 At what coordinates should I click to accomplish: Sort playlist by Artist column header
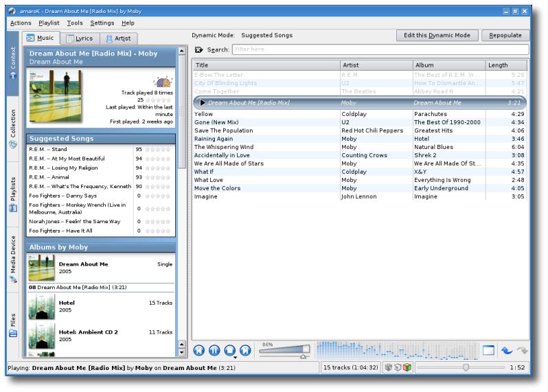tap(376, 65)
